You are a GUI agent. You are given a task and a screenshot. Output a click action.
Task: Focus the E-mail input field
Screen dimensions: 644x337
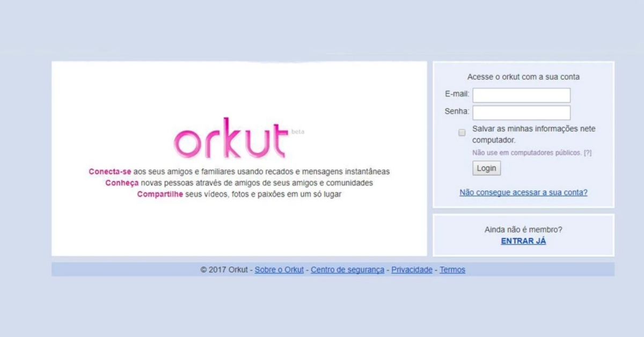(x=521, y=96)
